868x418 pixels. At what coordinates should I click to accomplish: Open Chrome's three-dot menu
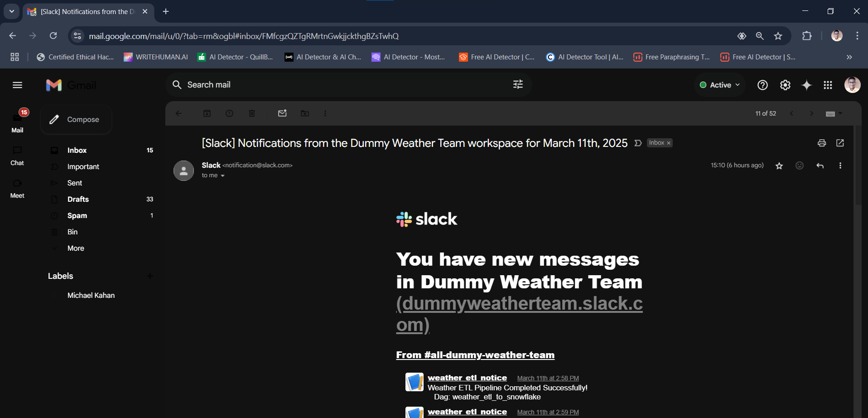(857, 36)
